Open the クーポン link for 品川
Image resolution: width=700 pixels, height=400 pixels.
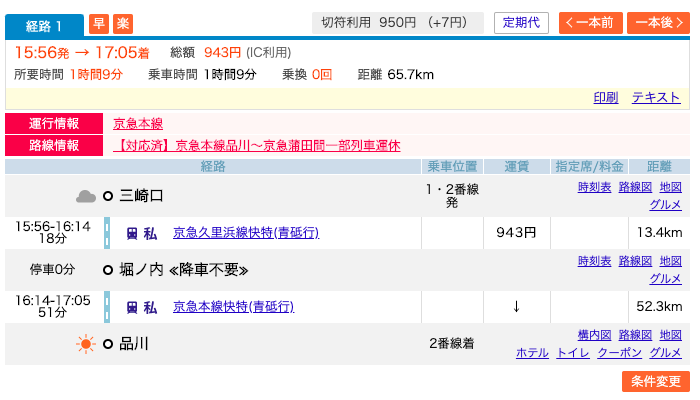coord(619,353)
